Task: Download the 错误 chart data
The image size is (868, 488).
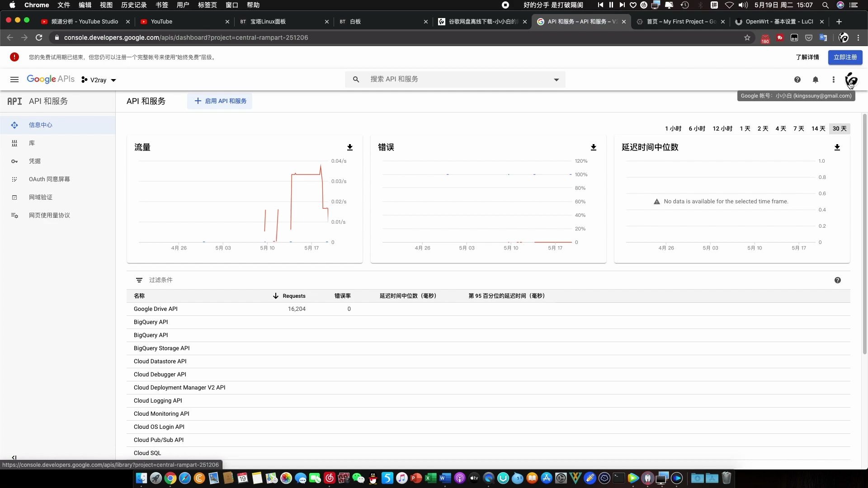Action: click(594, 147)
